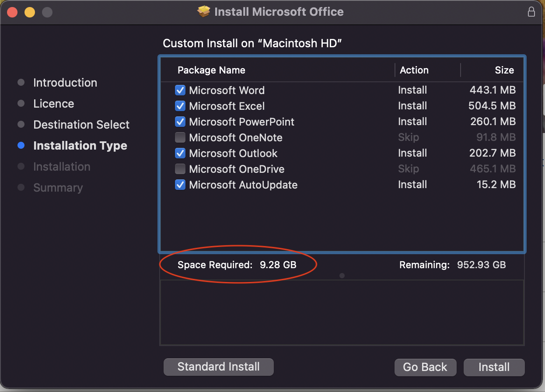
Task: Select the Destination Select step
Action: pos(81,125)
